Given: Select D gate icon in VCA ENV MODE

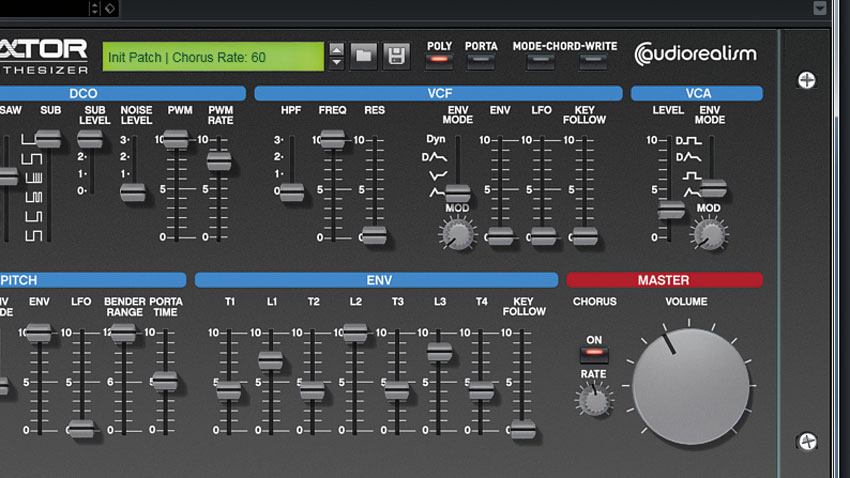Looking at the screenshot, I should [688, 140].
